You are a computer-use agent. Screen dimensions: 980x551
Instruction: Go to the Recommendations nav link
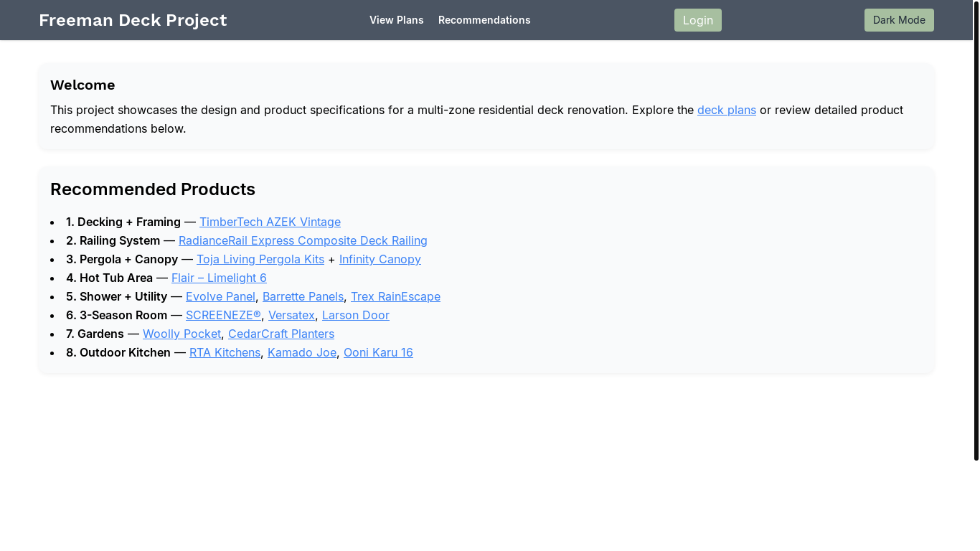(x=484, y=20)
